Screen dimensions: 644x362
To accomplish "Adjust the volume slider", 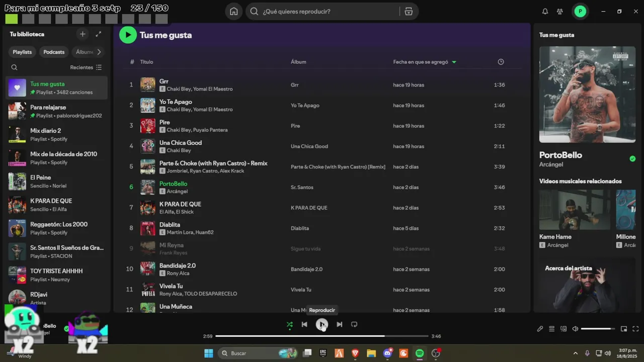I will pos(598,329).
